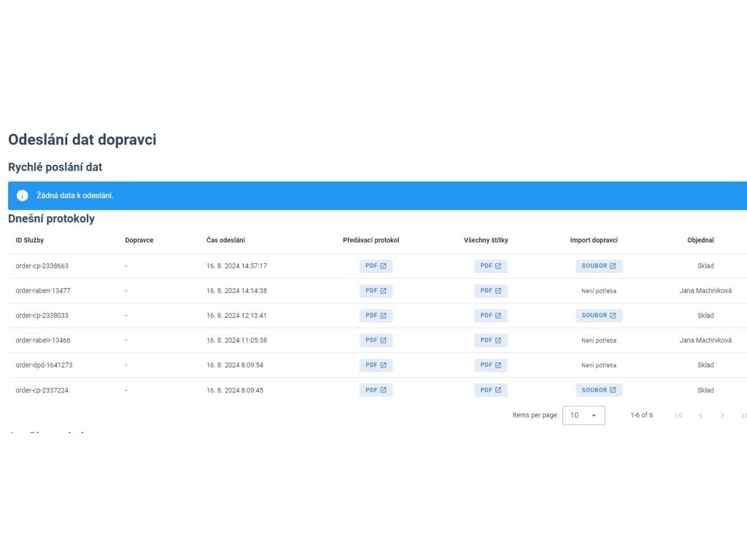This screenshot has width=747, height=560.
Task: Go to next page of protocols
Action: click(x=722, y=415)
